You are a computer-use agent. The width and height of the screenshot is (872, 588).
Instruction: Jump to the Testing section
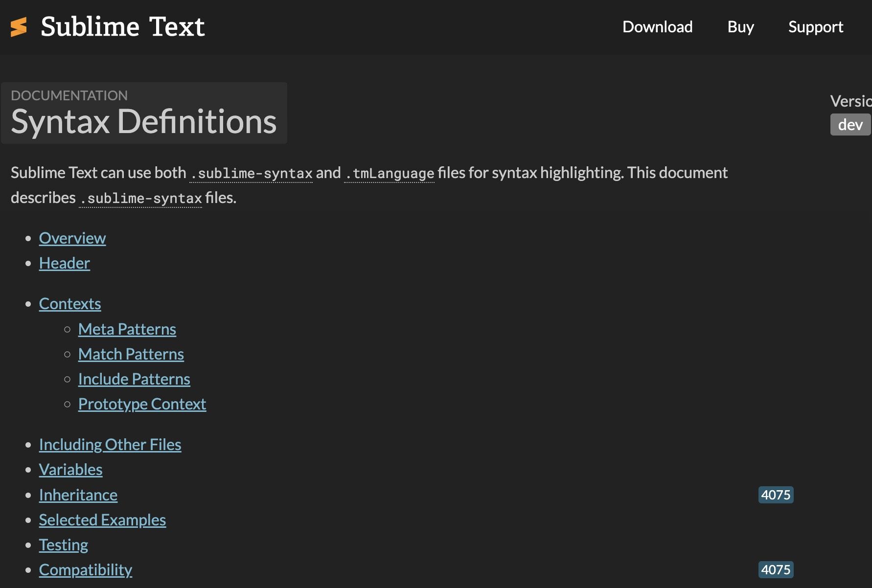[x=64, y=545]
